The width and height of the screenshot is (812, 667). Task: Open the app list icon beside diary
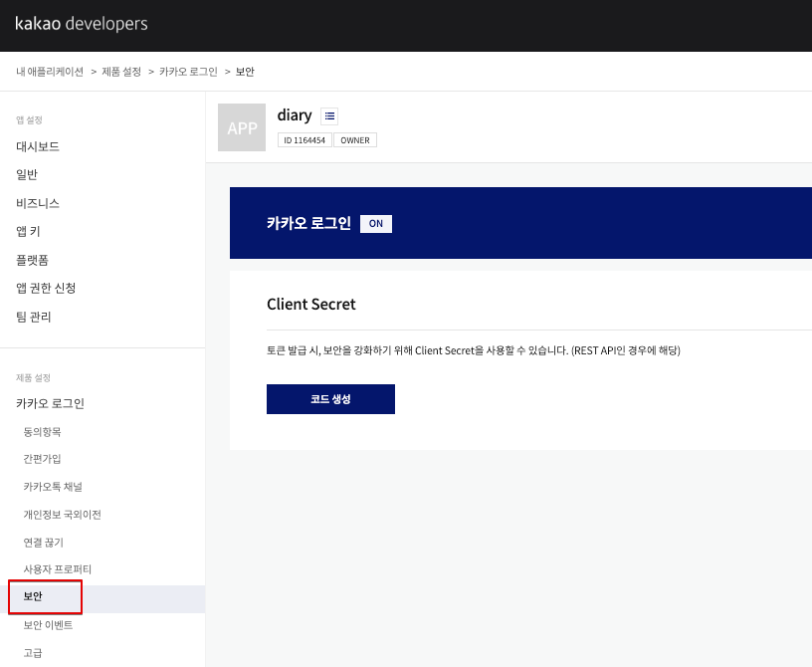point(329,116)
